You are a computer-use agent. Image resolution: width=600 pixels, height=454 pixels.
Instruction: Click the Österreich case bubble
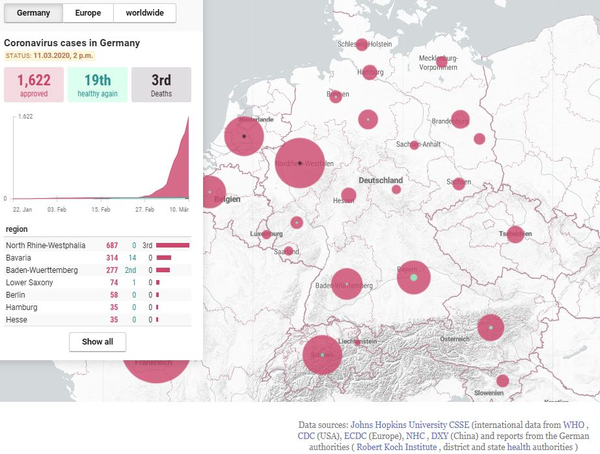click(x=491, y=328)
